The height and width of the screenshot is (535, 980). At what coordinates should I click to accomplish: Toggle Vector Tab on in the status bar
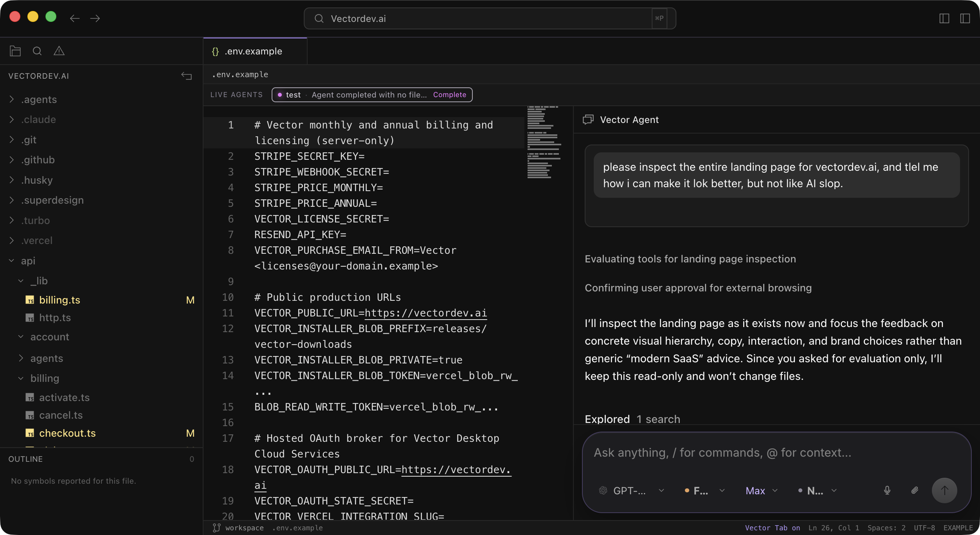point(772,528)
